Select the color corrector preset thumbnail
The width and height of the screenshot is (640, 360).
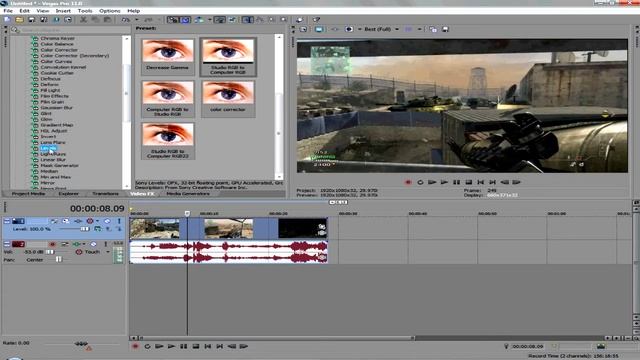pyautogui.click(x=228, y=98)
